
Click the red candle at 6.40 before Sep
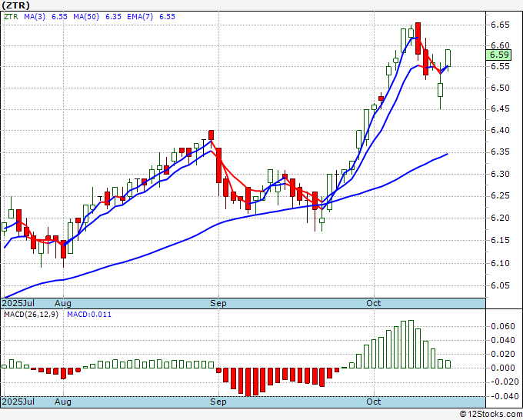coord(212,135)
